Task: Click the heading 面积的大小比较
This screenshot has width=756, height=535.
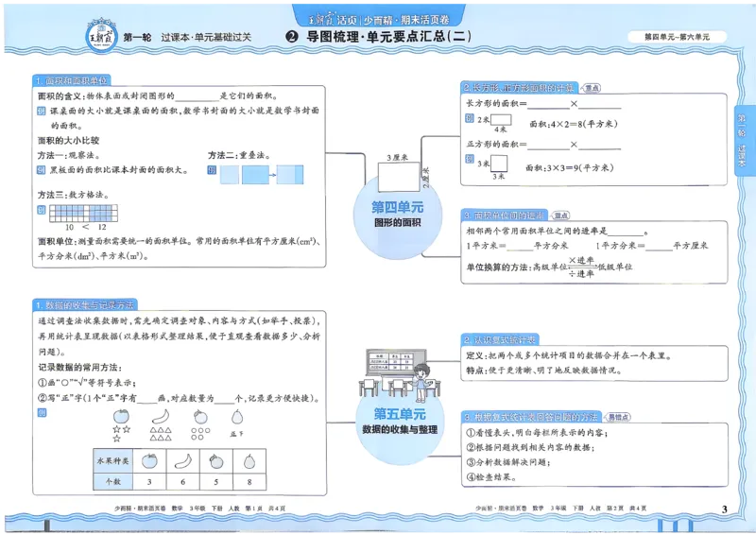Action: click(68, 141)
